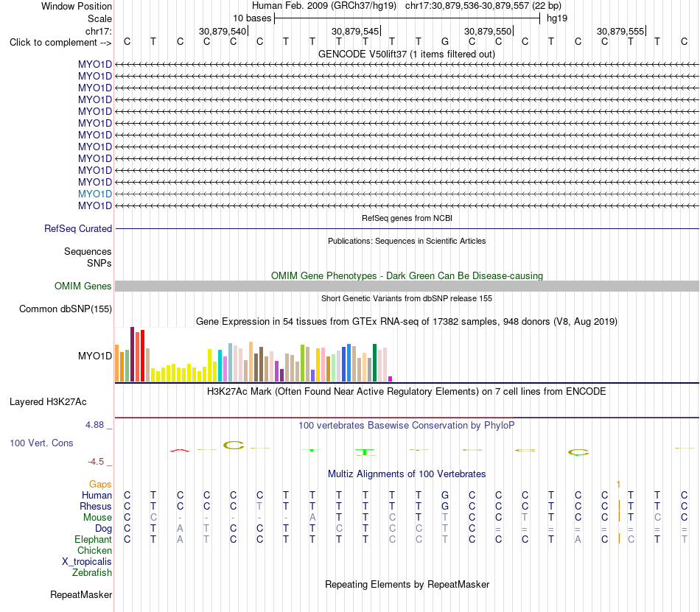Screen dimensions: 700x612
Task: Click the chr17: ruler label
Action: point(98,31)
